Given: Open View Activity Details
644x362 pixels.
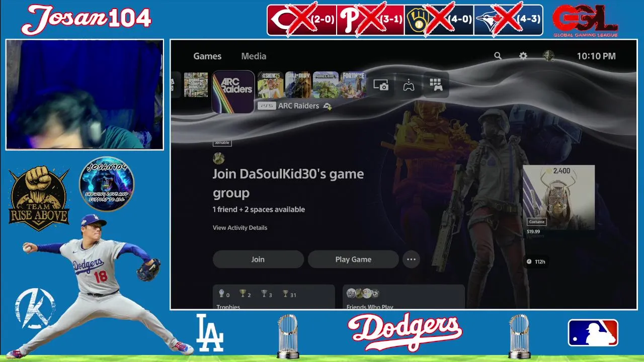Looking at the screenshot, I should click(x=240, y=228).
